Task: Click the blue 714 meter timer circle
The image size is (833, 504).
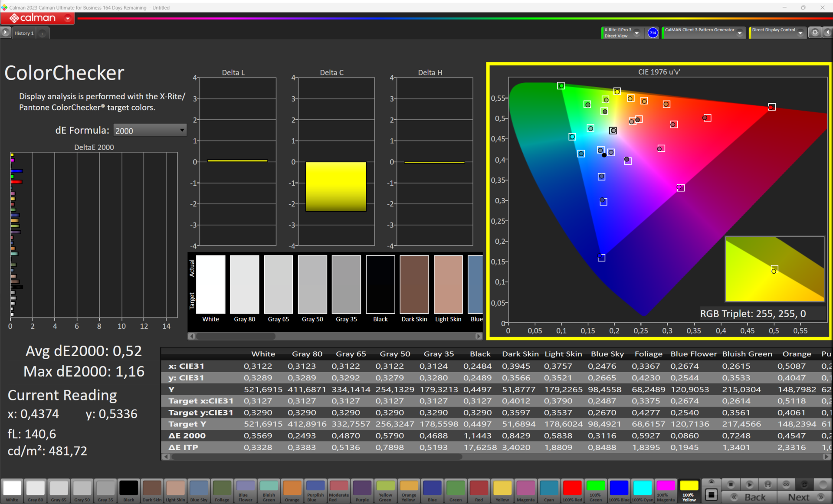Action: (x=653, y=33)
